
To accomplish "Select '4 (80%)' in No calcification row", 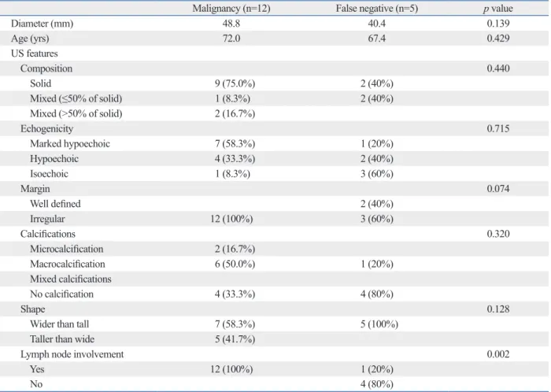I will tap(377, 294).
